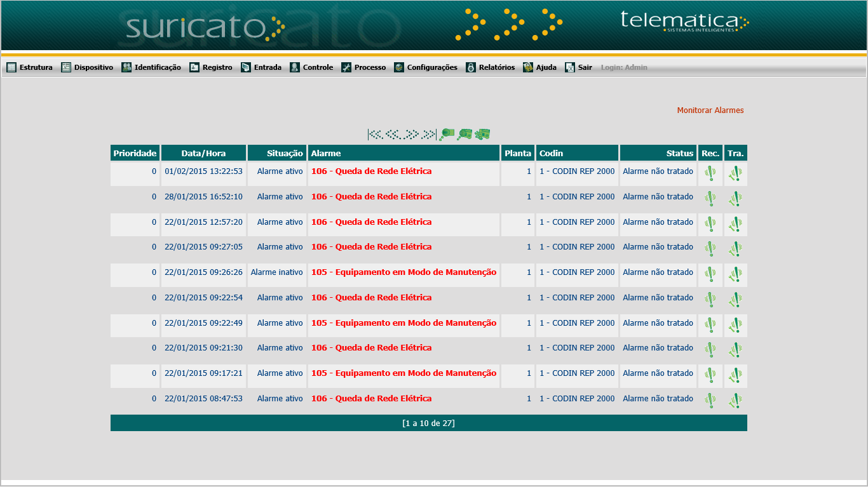Go to the next page of alarms
The image size is (868, 487).
pyautogui.click(x=411, y=135)
